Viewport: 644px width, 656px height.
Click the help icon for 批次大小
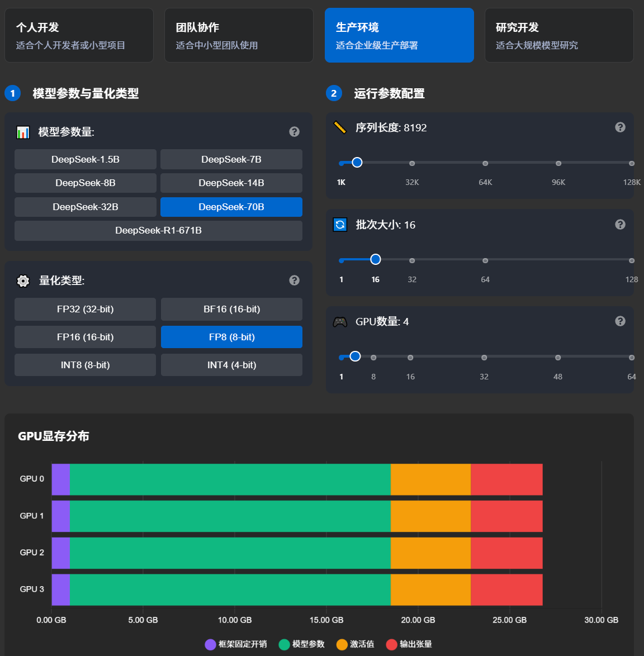620,225
